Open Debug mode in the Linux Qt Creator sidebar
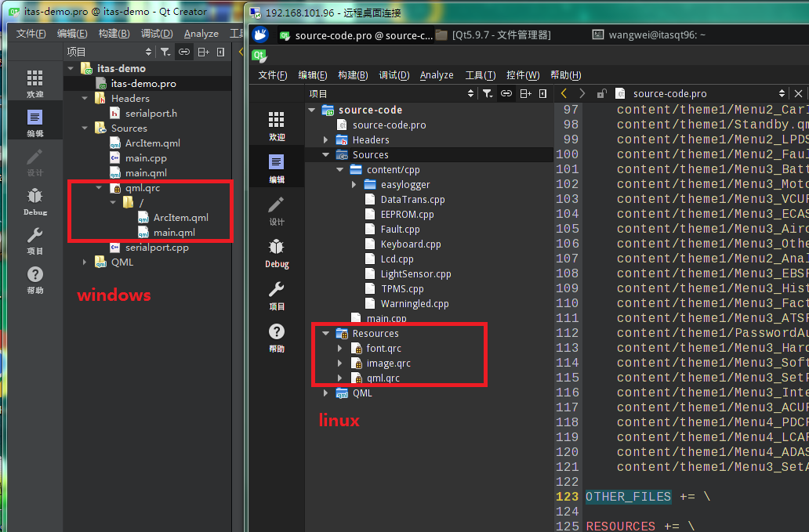The width and height of the screenshot is (809, 532). 277,252
